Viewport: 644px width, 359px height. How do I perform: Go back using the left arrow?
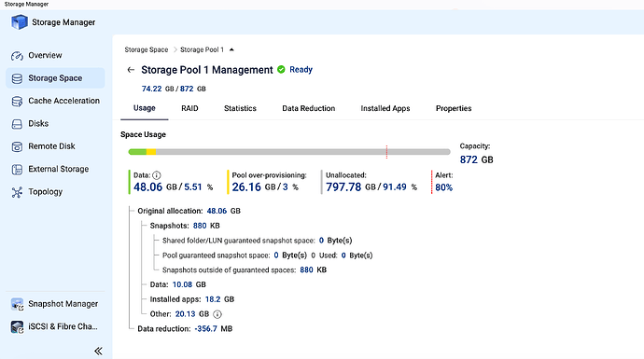131,70
